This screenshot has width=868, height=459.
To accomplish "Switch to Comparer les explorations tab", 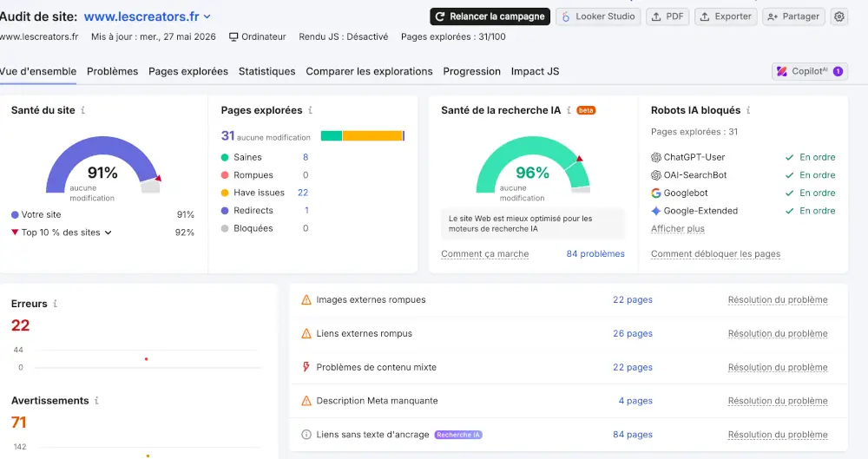I will (369, 71).
